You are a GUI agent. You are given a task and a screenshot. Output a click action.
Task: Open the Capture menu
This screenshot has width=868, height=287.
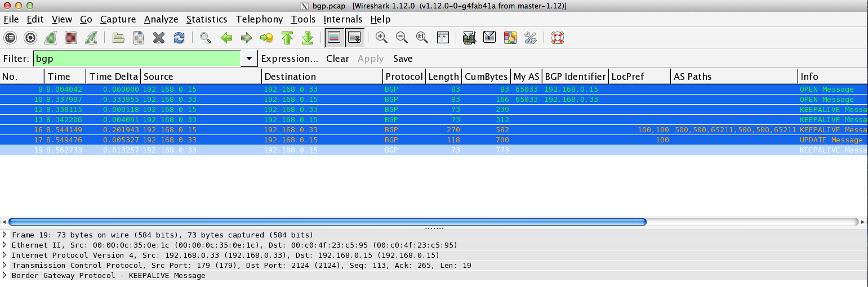pyautogui.click(x=118, y=19)
